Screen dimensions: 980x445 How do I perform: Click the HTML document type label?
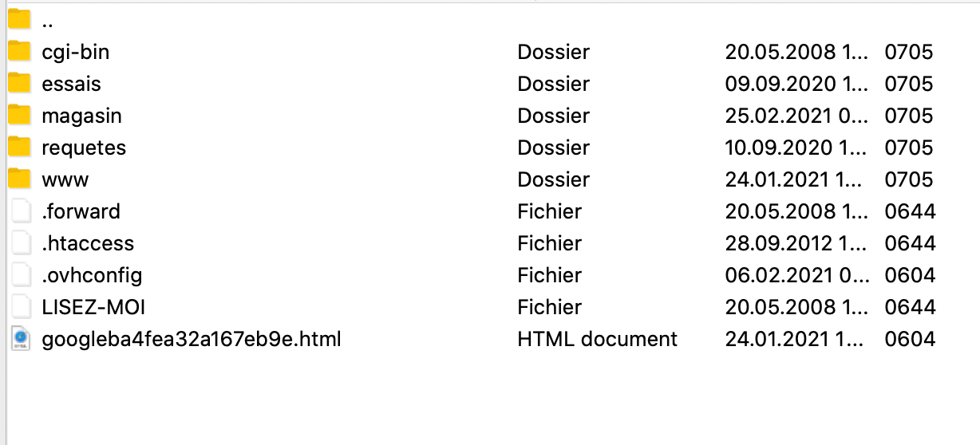tap(597, 339)
